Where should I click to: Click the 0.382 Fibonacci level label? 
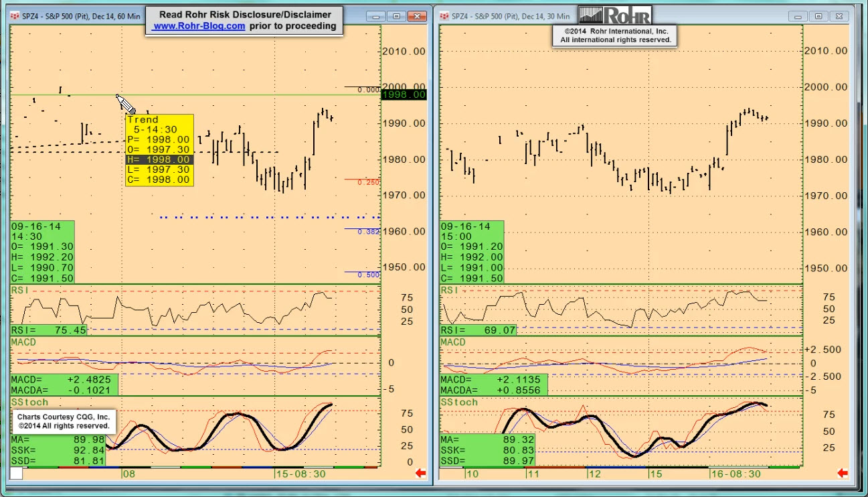[369, 232]
